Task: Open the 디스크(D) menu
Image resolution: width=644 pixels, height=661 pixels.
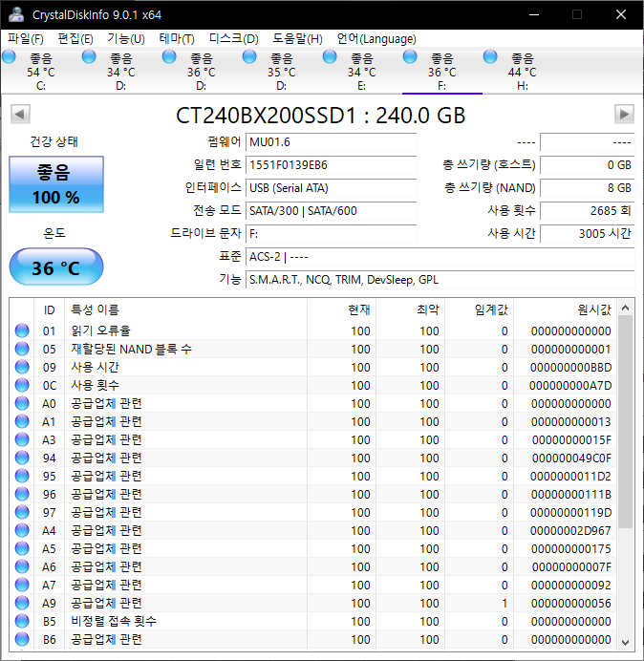Action: pyautogui.click(x=234, y=39)
